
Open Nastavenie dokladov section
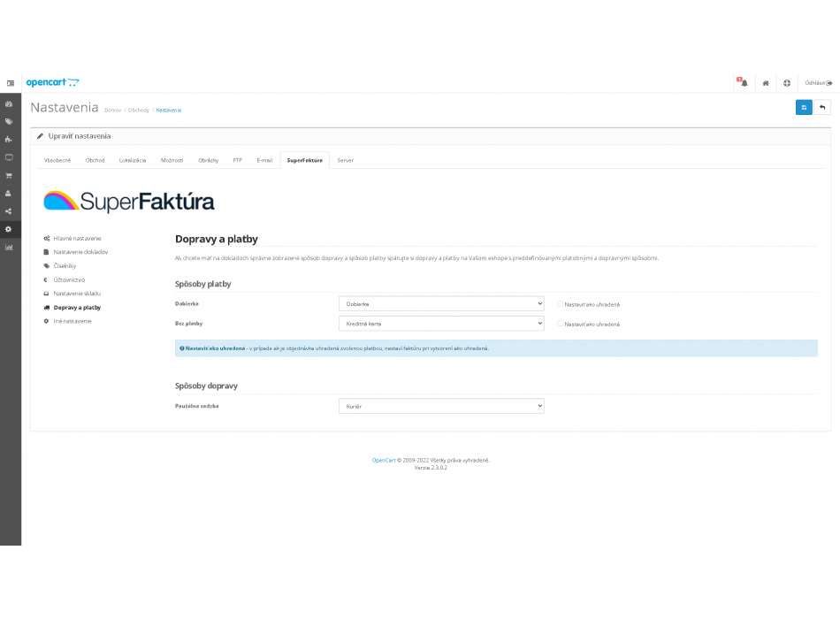75,252
